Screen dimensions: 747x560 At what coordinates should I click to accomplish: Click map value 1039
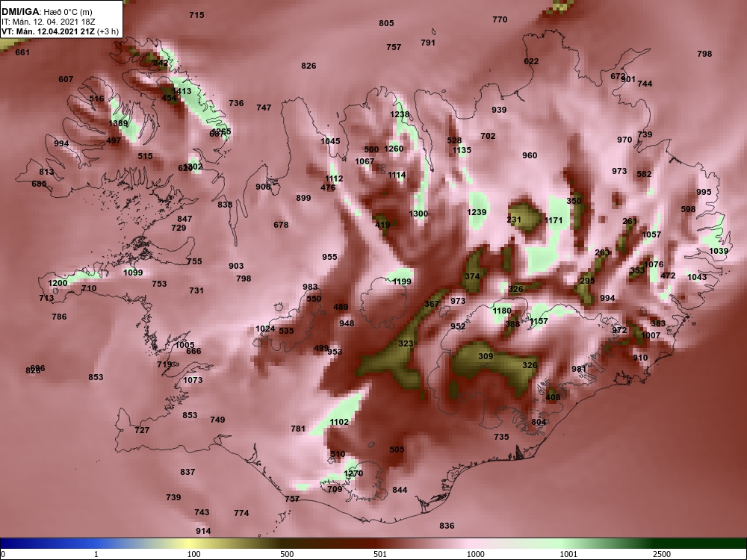point(719,251)
